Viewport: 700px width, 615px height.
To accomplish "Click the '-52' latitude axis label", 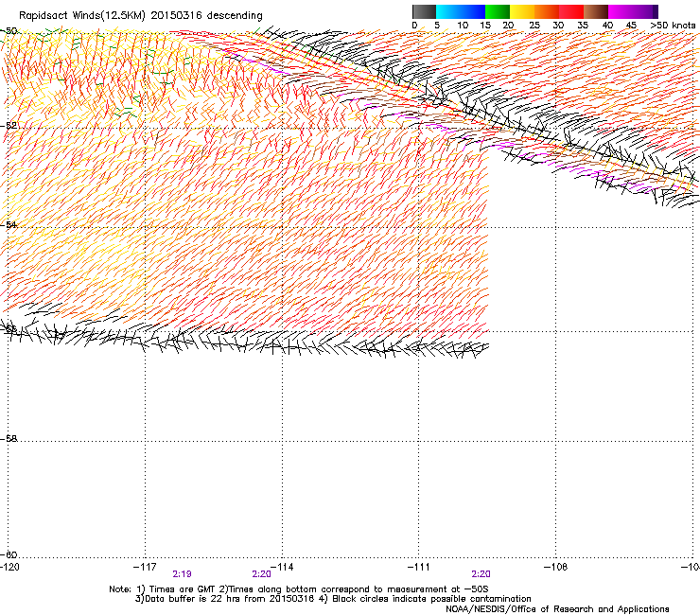I will pos(9,126).
